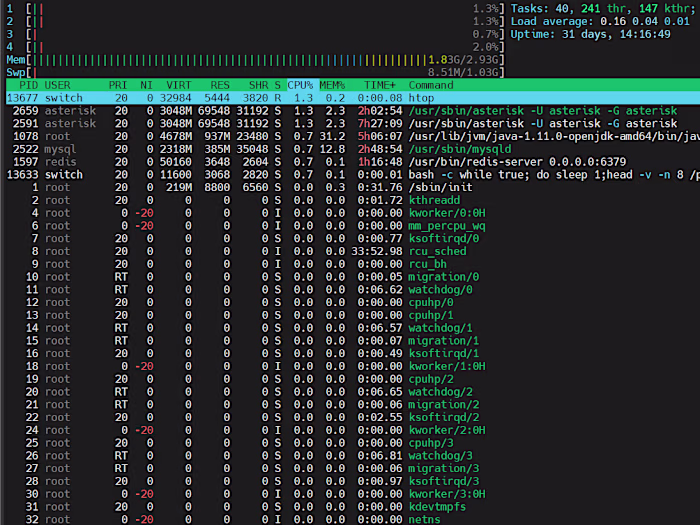Select the /sbin/init process row
The height and width of the screenshot is (525, 700).
point(353,188)
